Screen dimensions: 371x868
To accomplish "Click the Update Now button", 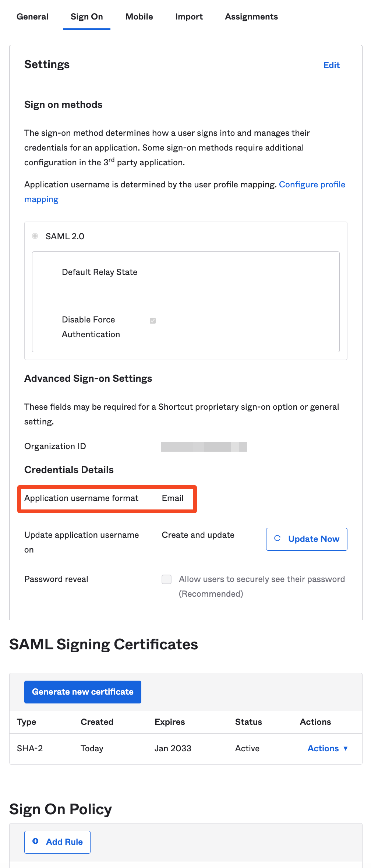I will (x=307, y=539).
